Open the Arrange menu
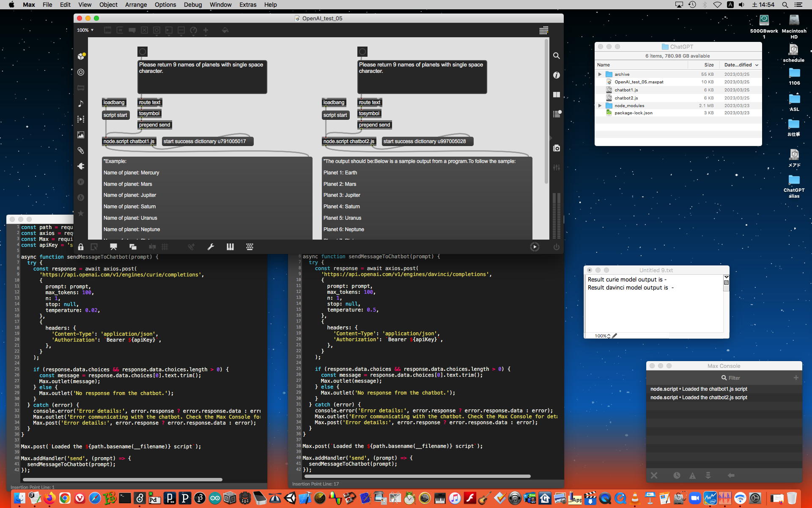812x508 pixels. (136, 5)
